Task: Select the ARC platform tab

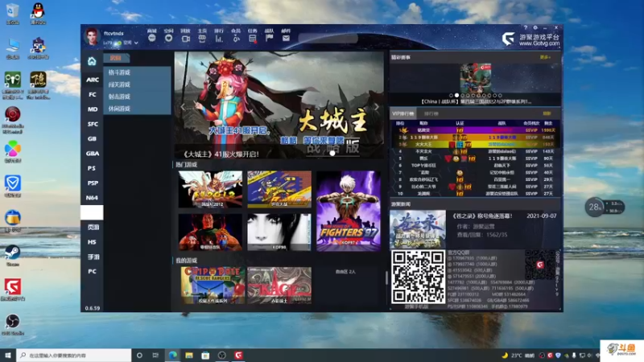Action: [92, 80]
